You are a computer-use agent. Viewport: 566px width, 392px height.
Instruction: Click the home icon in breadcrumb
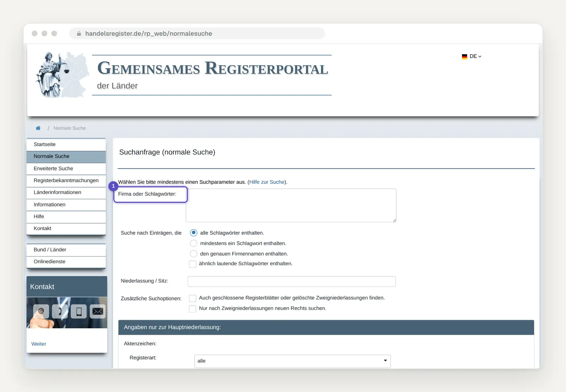pyautogui.click(x=38, y=128)
